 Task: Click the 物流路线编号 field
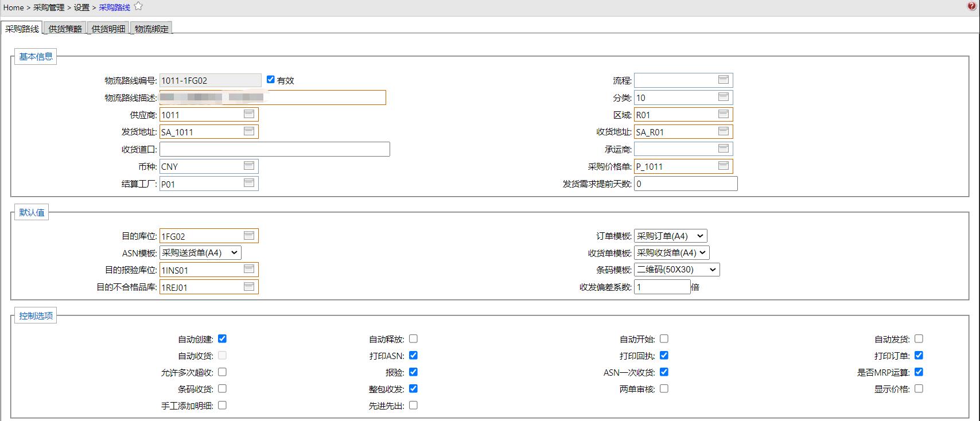point(211,80)
